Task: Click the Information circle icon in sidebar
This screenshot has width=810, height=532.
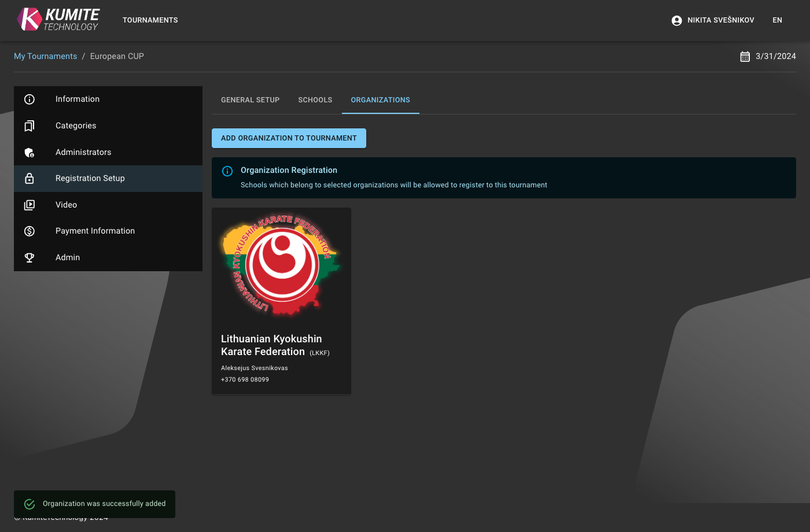Action: pos(30,99)
